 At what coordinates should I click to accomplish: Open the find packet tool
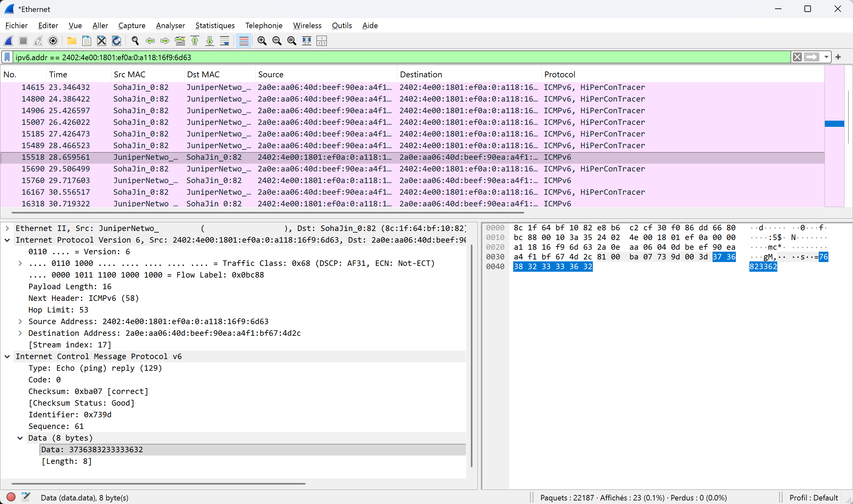135,41
